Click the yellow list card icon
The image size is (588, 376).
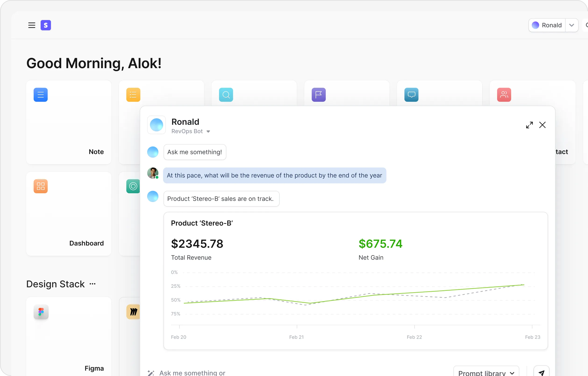point(133,95)
